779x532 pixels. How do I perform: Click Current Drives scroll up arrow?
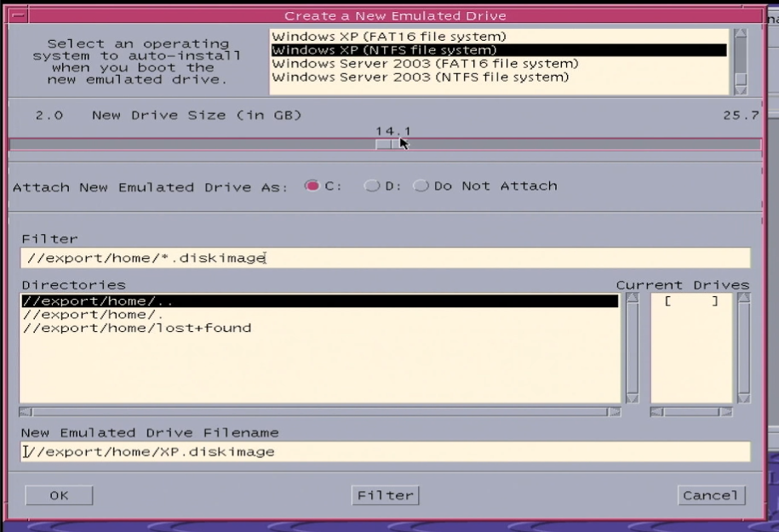744,298
